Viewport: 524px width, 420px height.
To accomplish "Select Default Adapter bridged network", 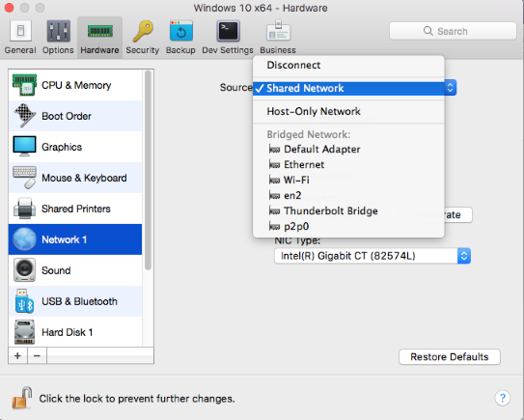I will 348,149.
